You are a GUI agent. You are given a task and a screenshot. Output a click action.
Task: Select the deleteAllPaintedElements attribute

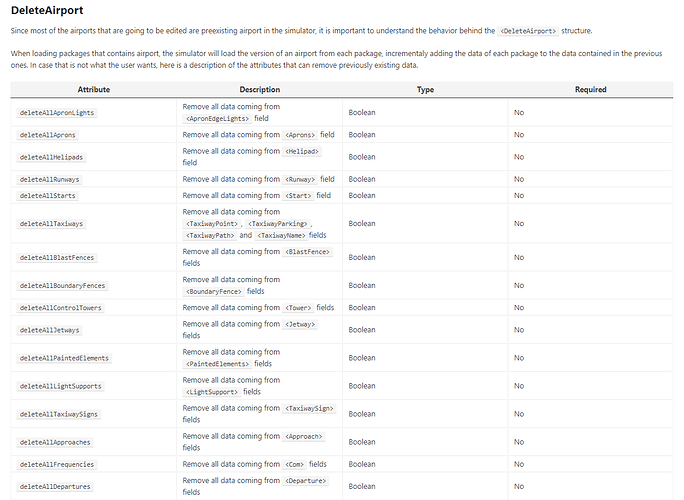64,358
